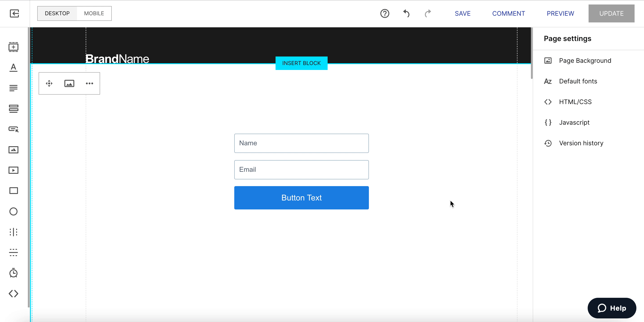Click the undo arrow
Screen dimensions: 644x322
407,13
